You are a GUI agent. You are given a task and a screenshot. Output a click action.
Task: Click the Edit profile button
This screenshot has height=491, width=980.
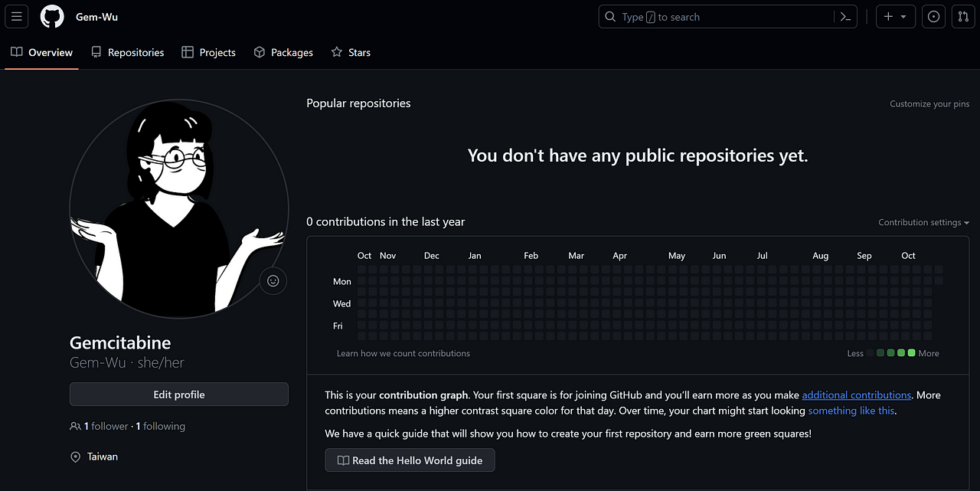point(179,394)
